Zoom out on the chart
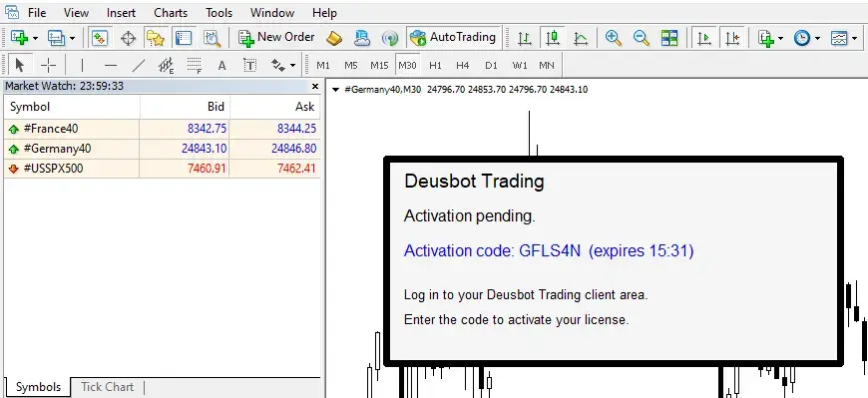Viewport: 868px width, 398px height. pyautogui.click(x=642, y=38)
